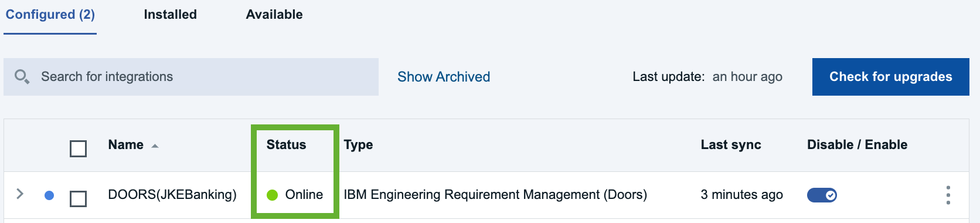Open the Configured (2) tab
The image size is (980, 223).
[x=50, y=15]
